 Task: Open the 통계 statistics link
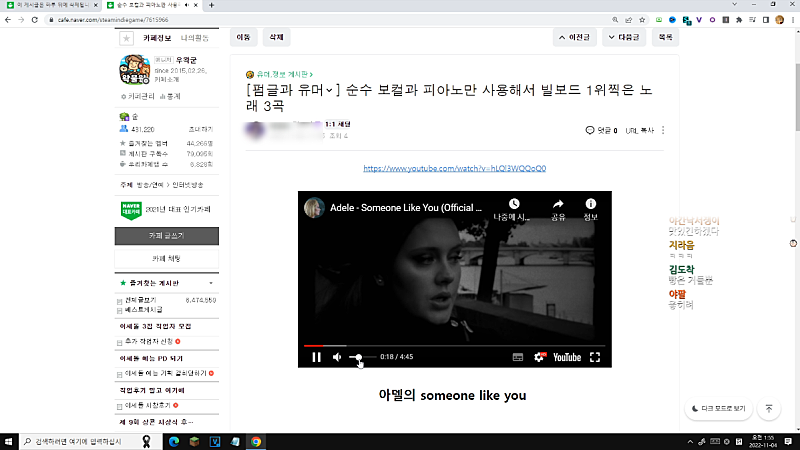[x=170, y=96]
